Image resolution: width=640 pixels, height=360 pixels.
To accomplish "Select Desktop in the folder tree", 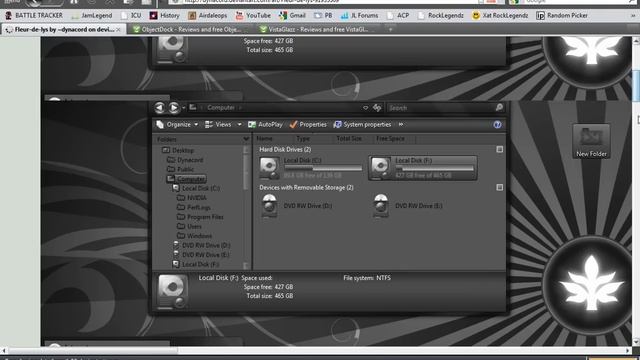I will coord(178,150).
